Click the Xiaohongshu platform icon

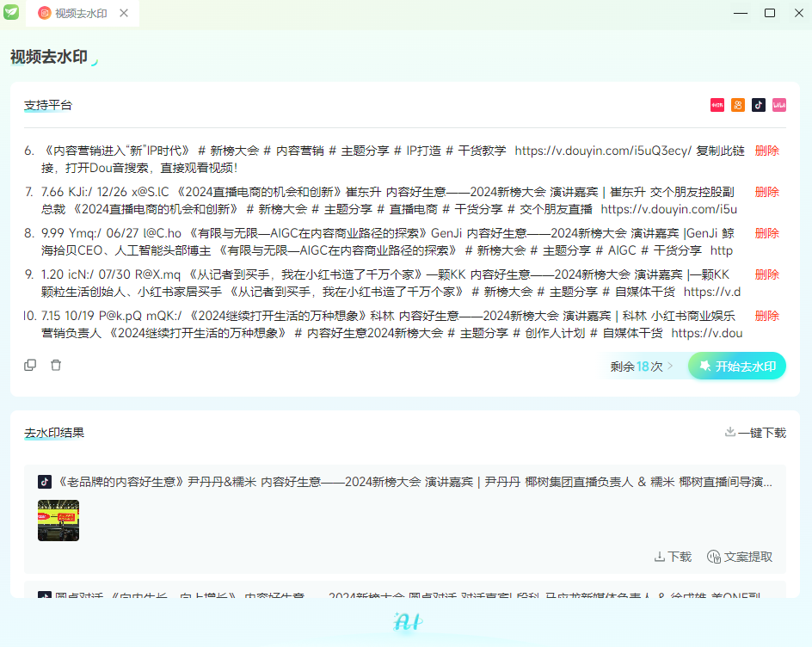pos(717,105)
